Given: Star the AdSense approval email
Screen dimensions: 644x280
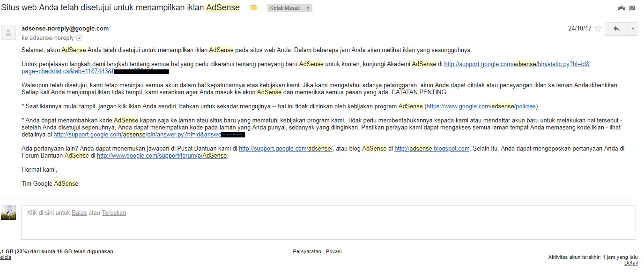Looking at the screenshot, I should [598, 29].
